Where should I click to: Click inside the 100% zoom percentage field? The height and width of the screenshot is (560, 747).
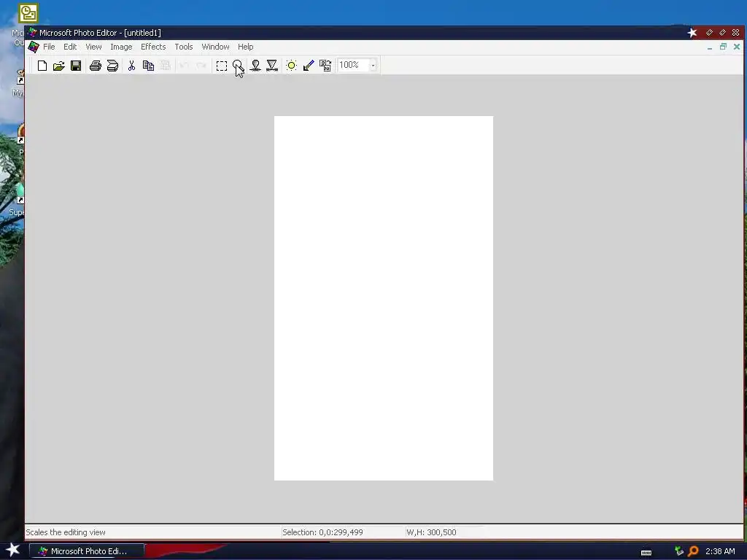tap(353, 65)
